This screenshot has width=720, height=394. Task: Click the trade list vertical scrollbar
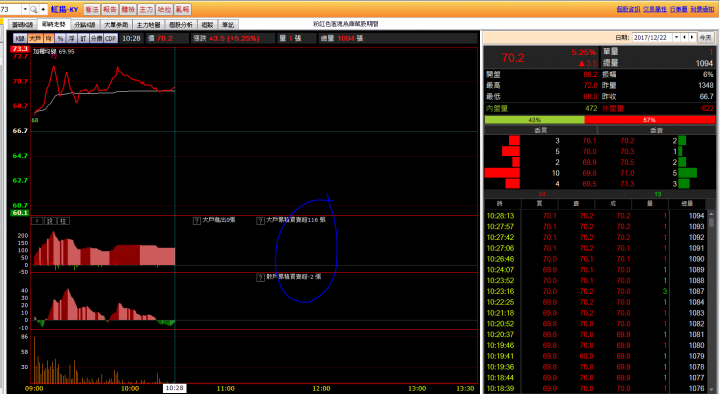(x=711, y=301)
